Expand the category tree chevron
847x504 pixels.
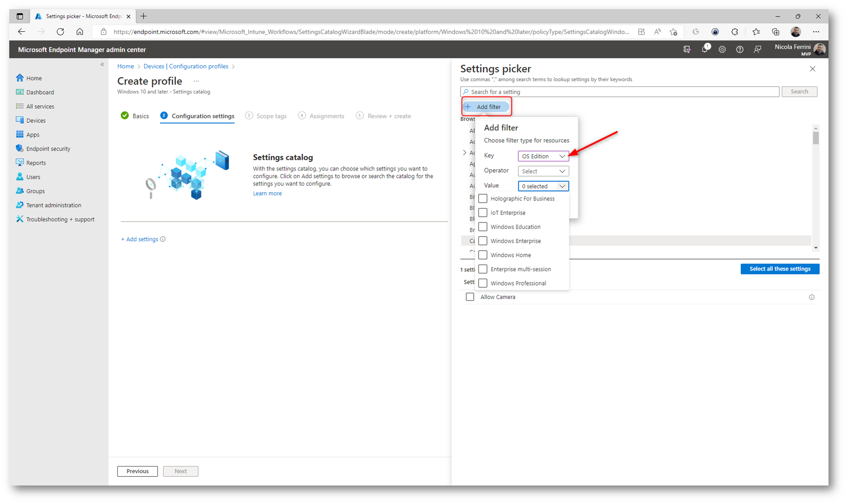tap(464, 153)
